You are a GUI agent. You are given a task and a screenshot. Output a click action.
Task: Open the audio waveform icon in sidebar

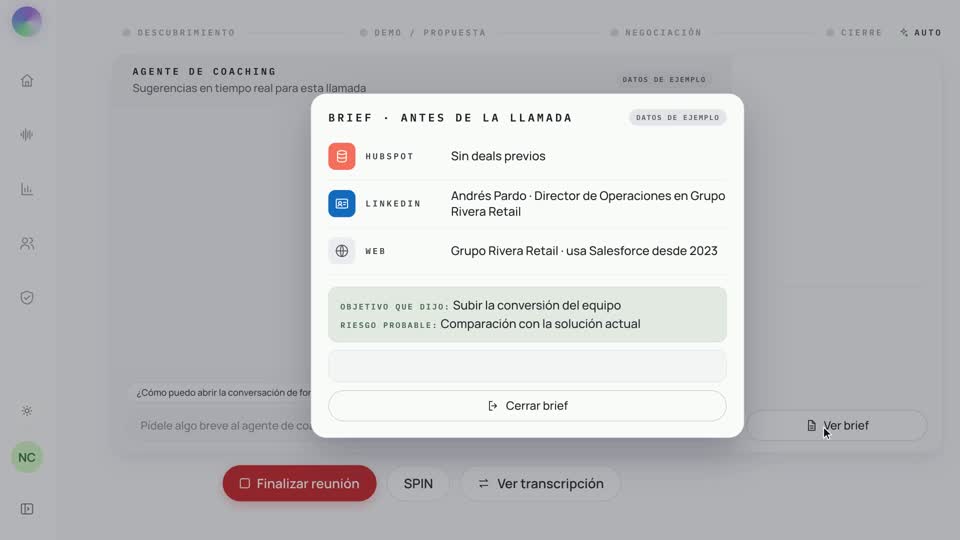click(27, 135)
